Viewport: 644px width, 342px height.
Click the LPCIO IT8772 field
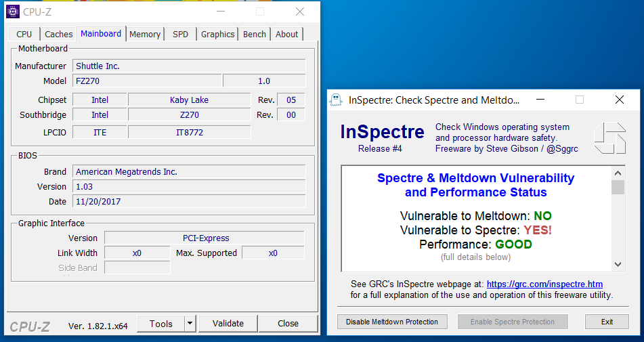190,132
